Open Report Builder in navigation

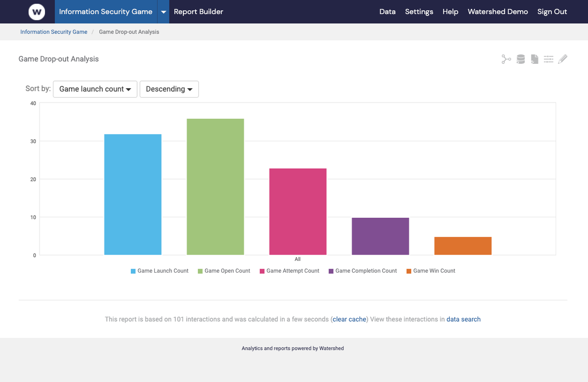[198, 12]
